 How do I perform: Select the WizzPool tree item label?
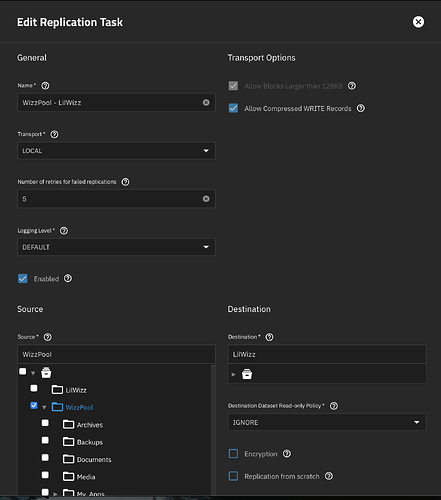pyautogui.click(x=79, y=407)
